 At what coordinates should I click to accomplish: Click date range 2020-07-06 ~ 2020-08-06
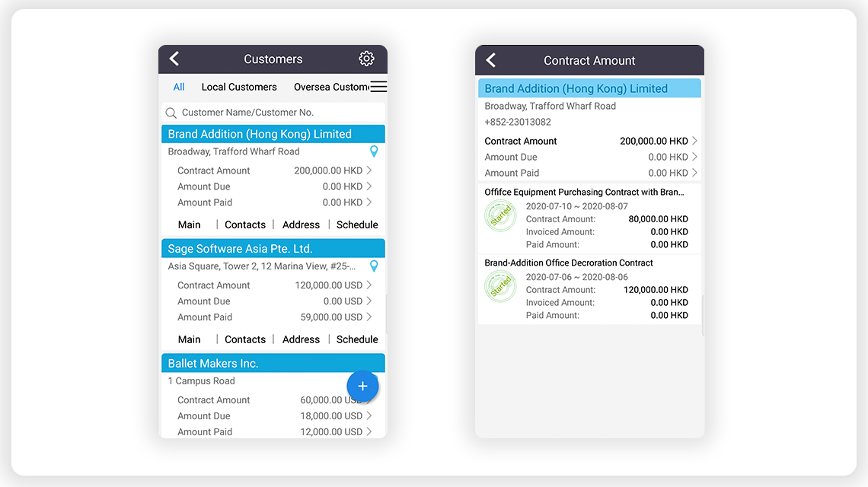(x=577, y=277)
